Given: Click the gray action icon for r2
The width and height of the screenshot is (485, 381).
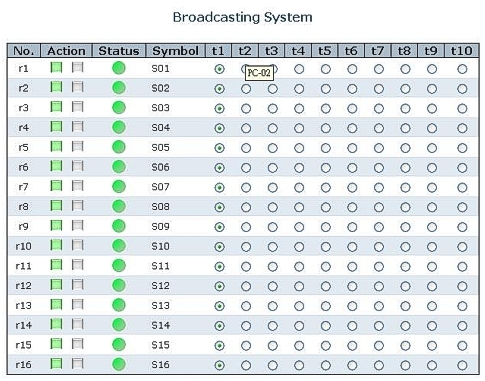Looking at the screenshot, I should click(x=78, y=87).
